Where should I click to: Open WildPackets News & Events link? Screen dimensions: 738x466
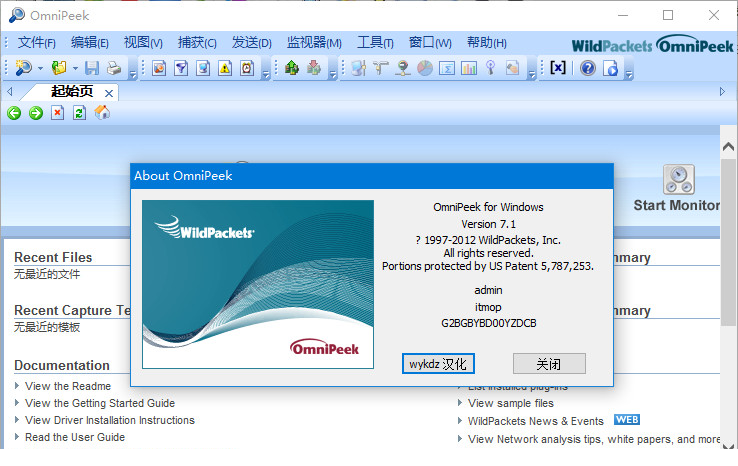click(536, 421)
